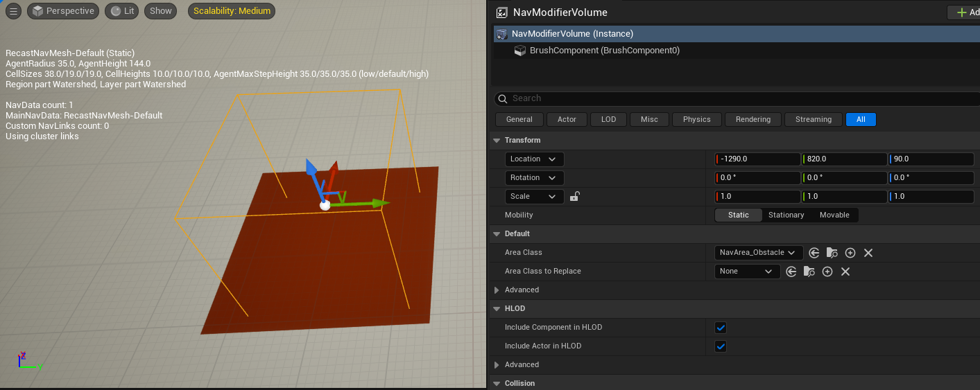Create new class for Area Class
980x390 pixels.
[850, 253]
